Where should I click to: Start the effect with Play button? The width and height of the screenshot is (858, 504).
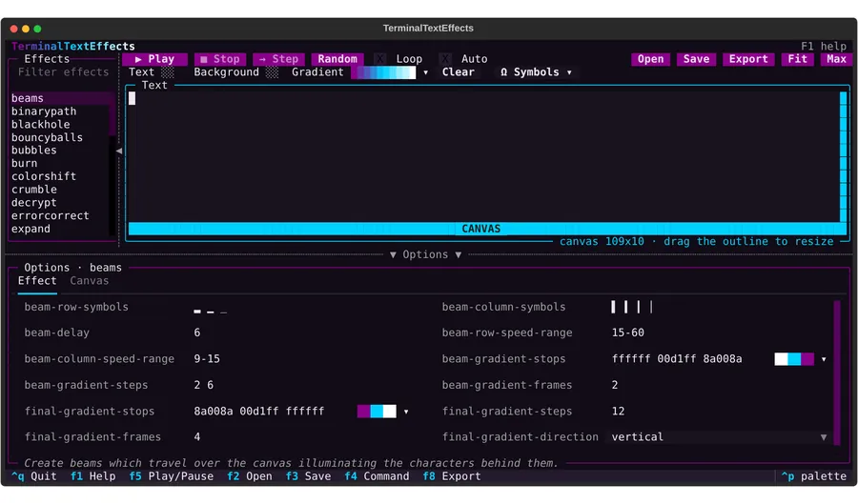[x=154, y=59]
